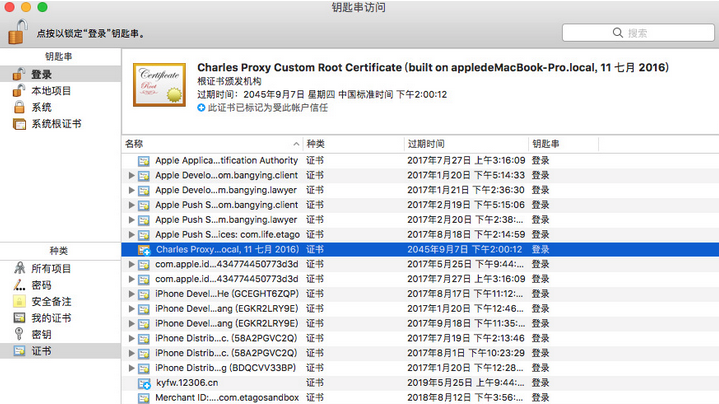Viewport: 719px width, 404px height.
Task: Click certificate icon of Apple Push S...ices: com.life.etago
Action: (144, 235)
